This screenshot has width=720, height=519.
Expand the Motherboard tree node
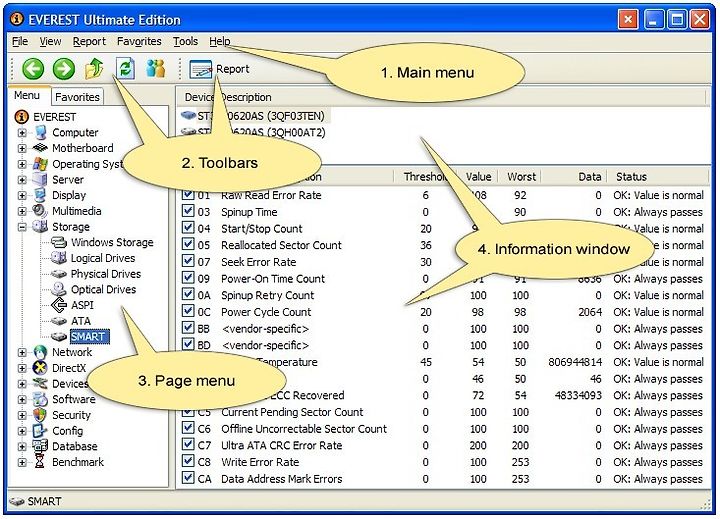(x=22, y=148)
